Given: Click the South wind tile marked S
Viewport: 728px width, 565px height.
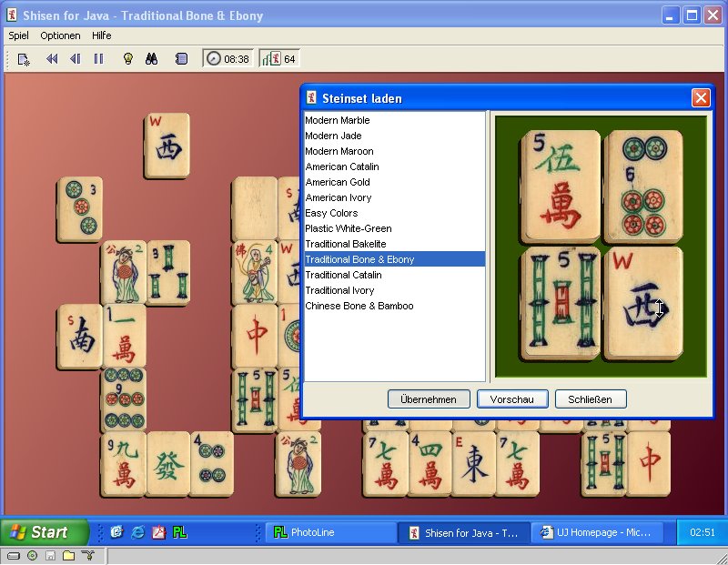Looking at the screenshot, I should click(x=80, y=337).
